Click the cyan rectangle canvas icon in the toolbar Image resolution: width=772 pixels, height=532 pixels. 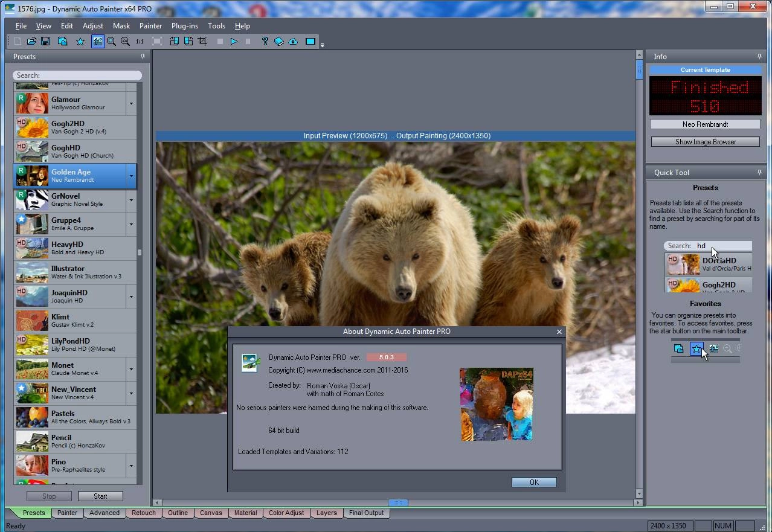coord(310,41)
